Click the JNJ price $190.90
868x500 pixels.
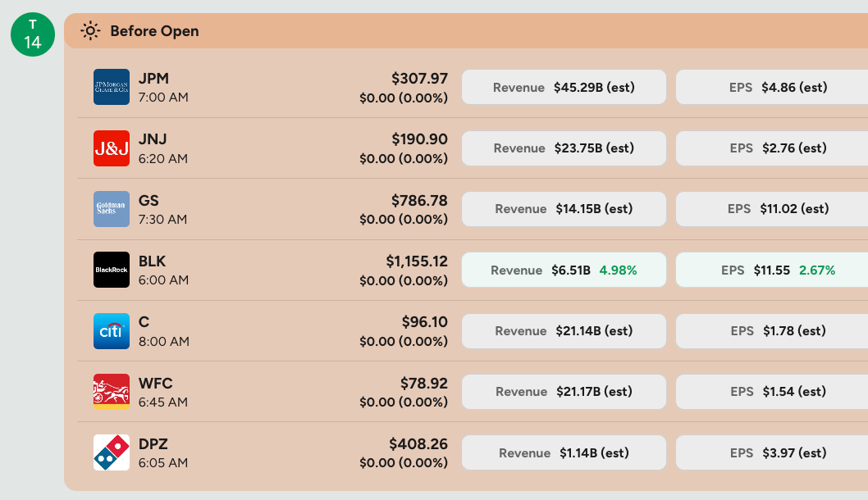pos(419,139)
